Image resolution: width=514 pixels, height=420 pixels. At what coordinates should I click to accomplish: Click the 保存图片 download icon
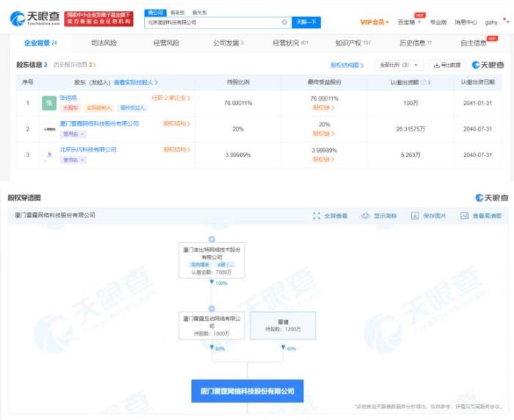point(415,216)
